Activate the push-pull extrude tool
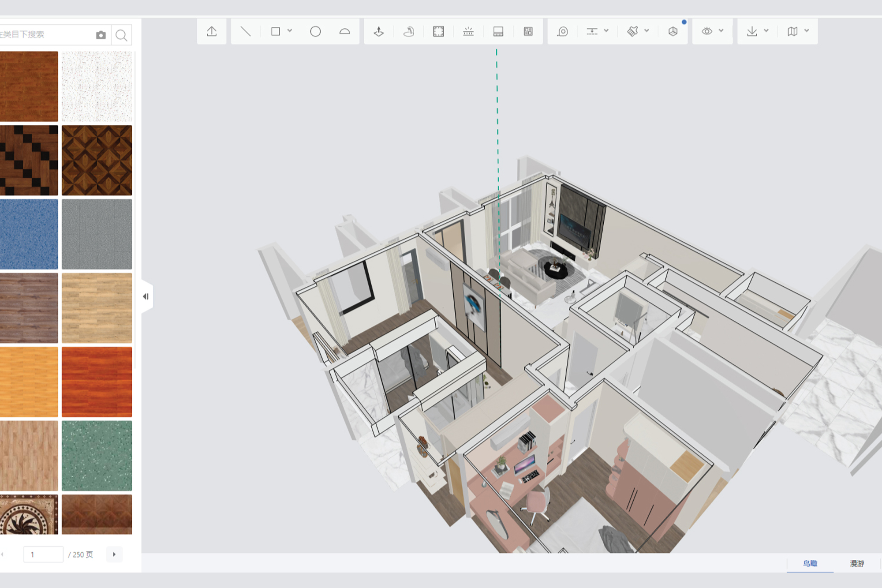The height and width of the screenshot is (588, 882). (378, 31)
